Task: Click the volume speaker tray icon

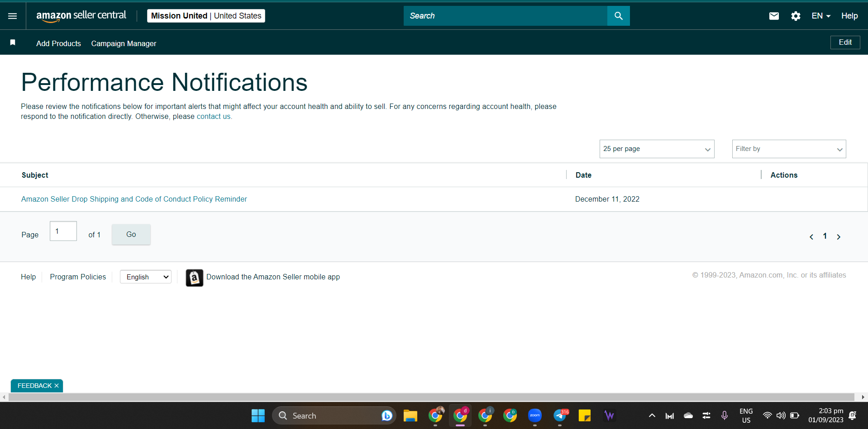Action: [x=781, y=415]
